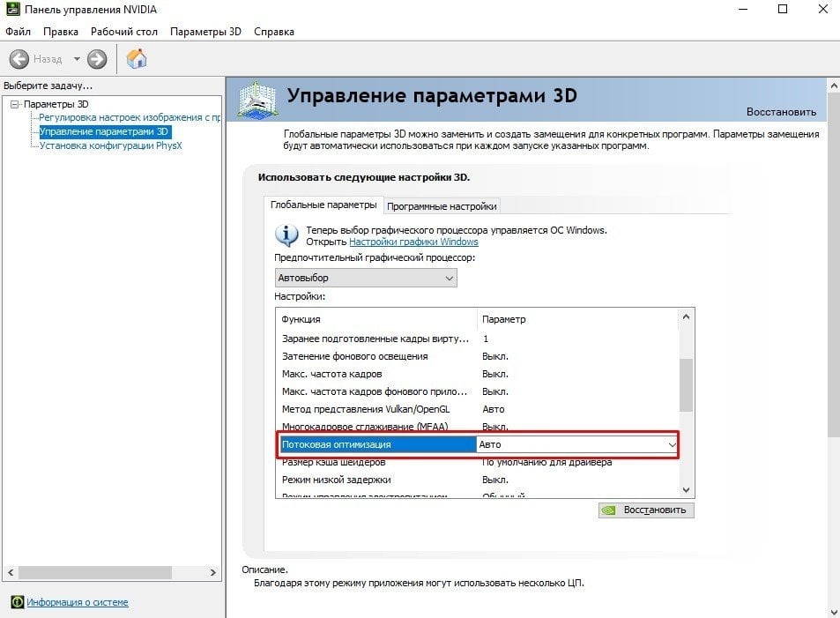Click the NVIDIA Control Panel title bar icon
This screenshot has width=840, height=618.
click(x=12, y=9)
